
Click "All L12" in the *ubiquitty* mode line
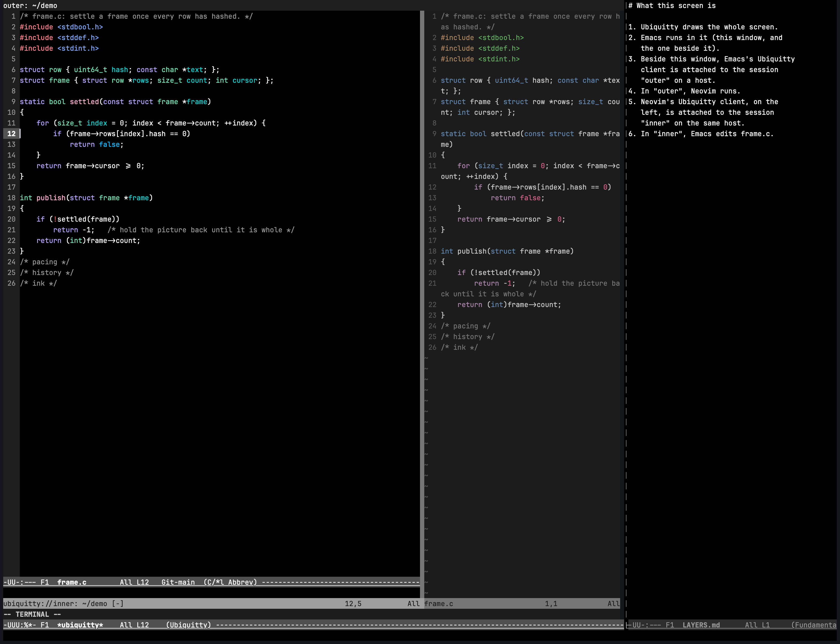(134, 625)
